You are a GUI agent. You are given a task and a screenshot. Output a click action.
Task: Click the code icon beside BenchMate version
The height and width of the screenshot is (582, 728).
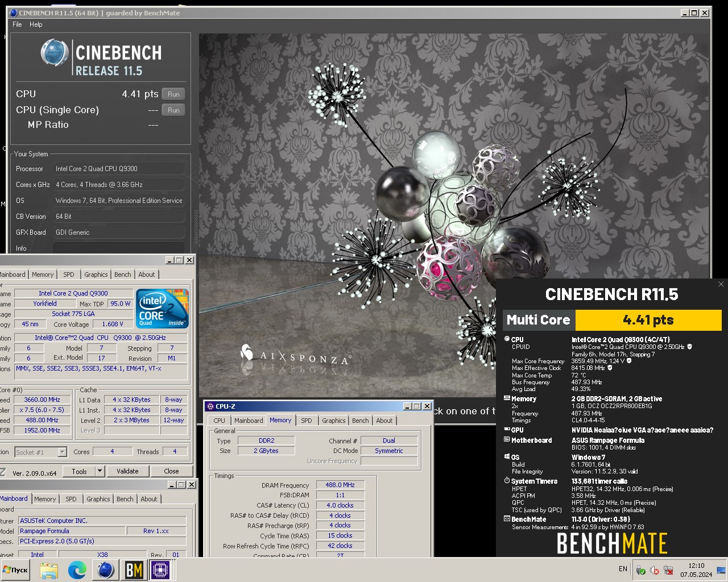click(507, 518)
